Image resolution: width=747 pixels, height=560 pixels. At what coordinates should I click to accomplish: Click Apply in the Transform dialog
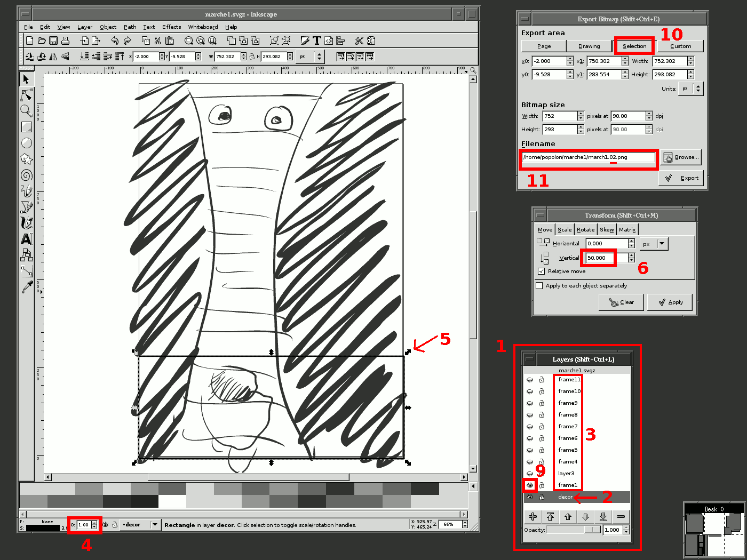(670, 302)
